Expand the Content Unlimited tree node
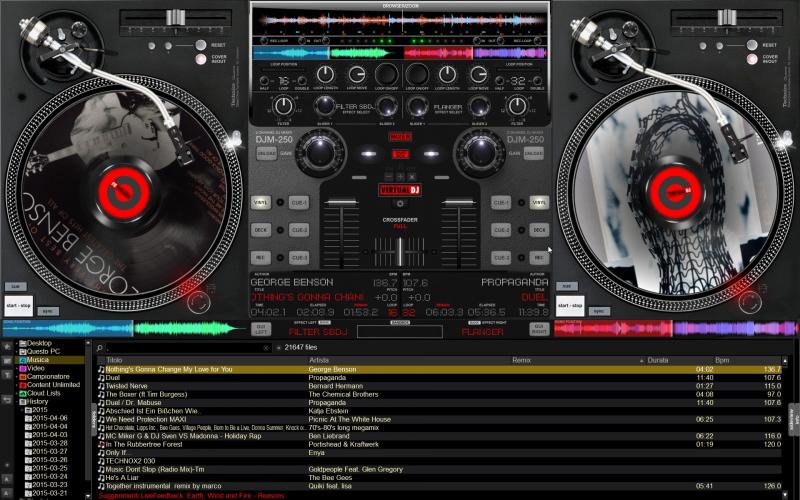Screen dimensions: 800x500 click(x=16, y=385)
